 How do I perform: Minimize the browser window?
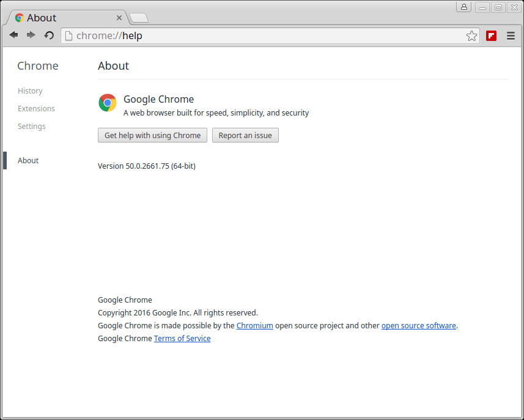(482, 7)
